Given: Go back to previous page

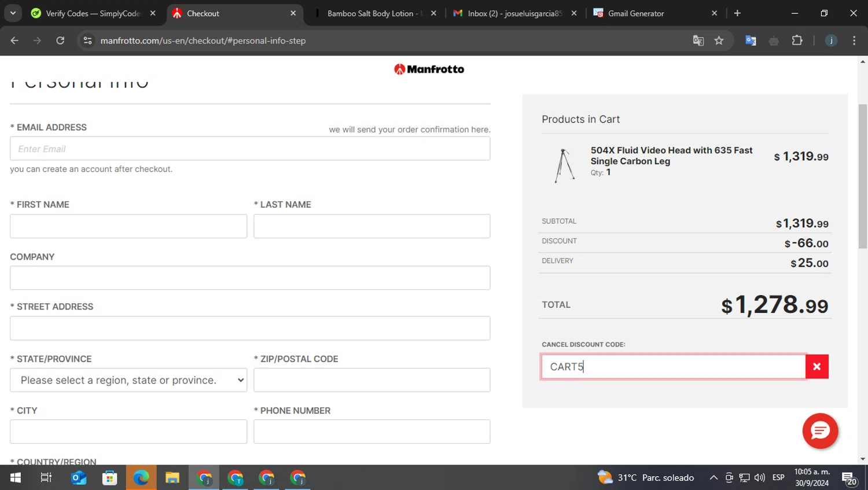Looking at the screenshot, I should click(x=14, y=40).
